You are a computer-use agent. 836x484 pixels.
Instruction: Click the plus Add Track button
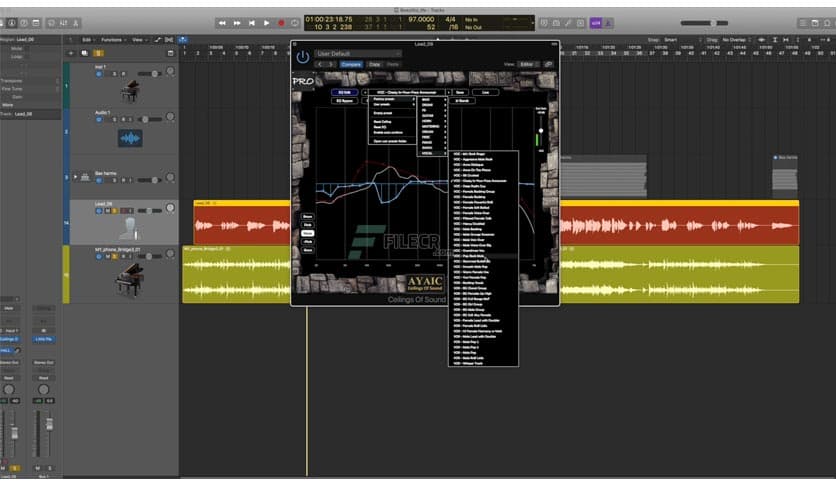(71, 53)
